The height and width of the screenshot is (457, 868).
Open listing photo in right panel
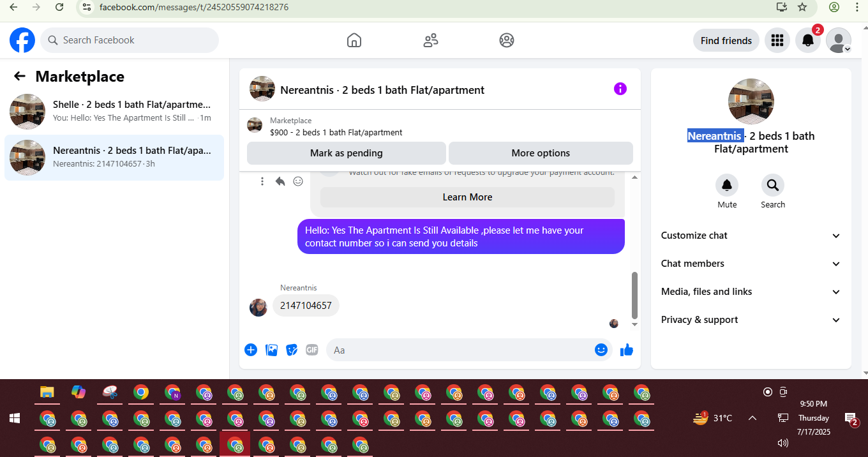point(751,101)
